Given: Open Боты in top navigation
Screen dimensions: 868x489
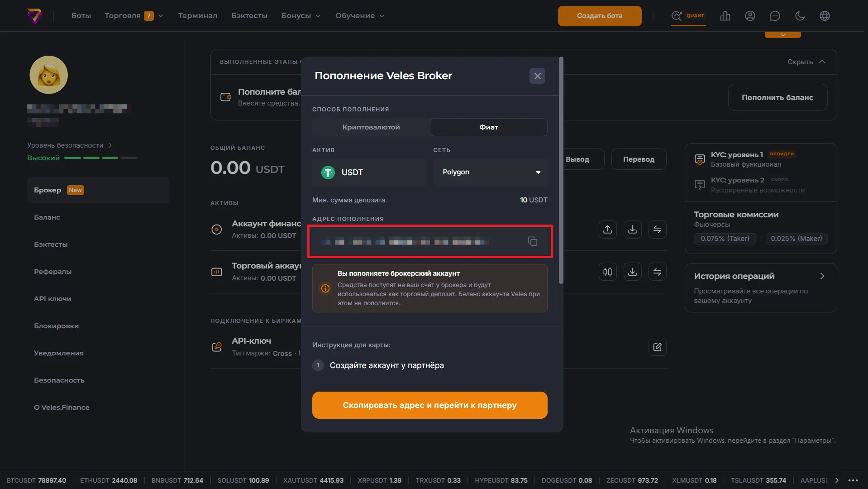Looking at the screenshot, I should click(81, 16).
